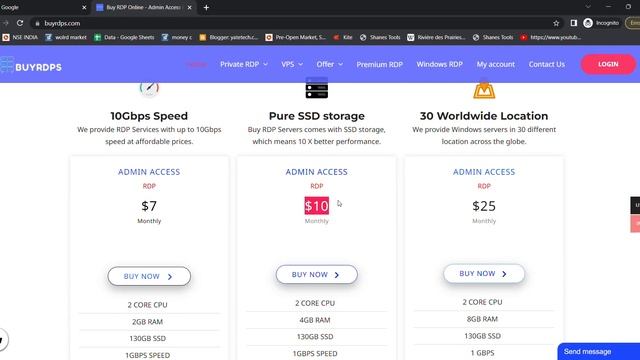Click the BUYRDPS logo
This screenshot has height=360, width=640.
click(x=31, y=65)
